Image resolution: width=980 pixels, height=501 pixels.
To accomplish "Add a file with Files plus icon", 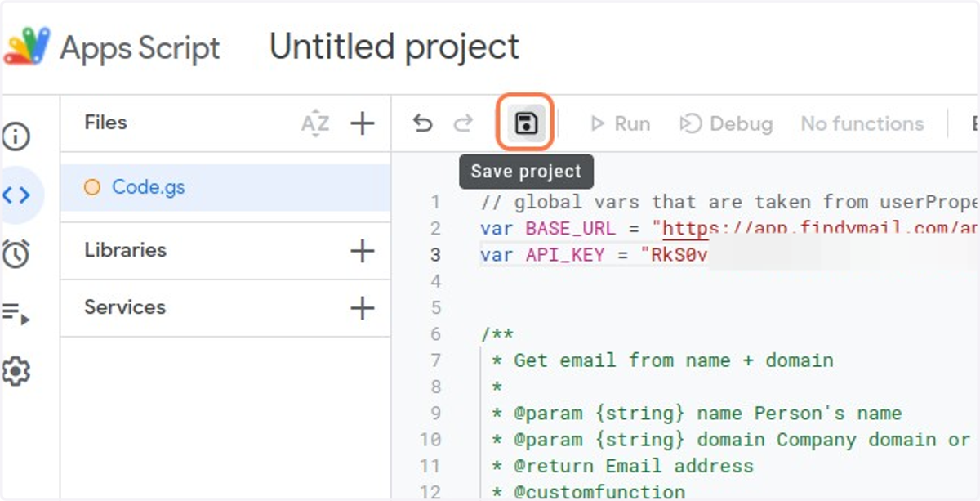I will point(362,123).
